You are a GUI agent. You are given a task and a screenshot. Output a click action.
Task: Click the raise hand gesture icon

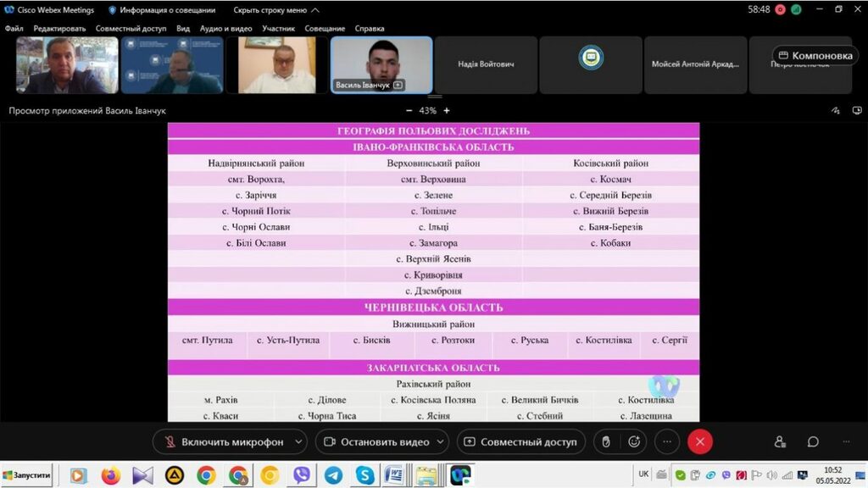coord(605,441)
